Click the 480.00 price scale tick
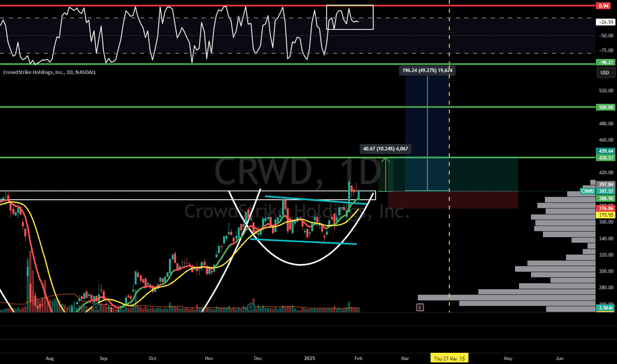Screen dimensions: 617x364 (606, 124)
